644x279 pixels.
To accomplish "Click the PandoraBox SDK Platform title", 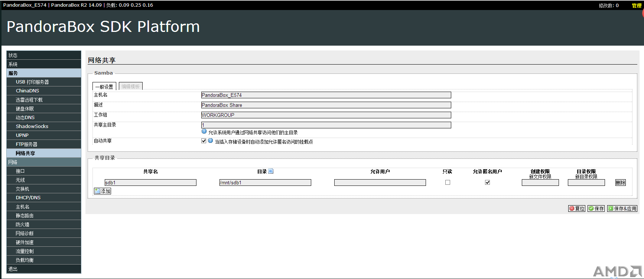I will click(x=103, y=27).
